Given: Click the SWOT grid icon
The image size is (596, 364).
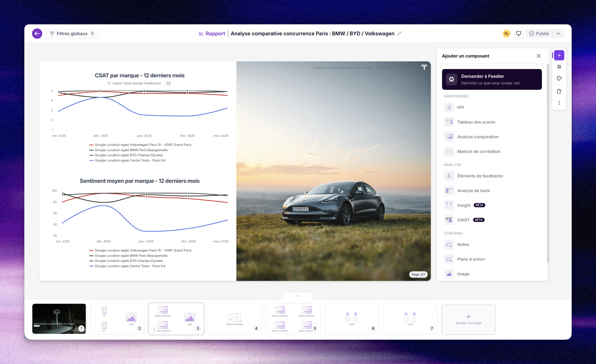Looking at the screenshot, I should (x=449, y=220).
